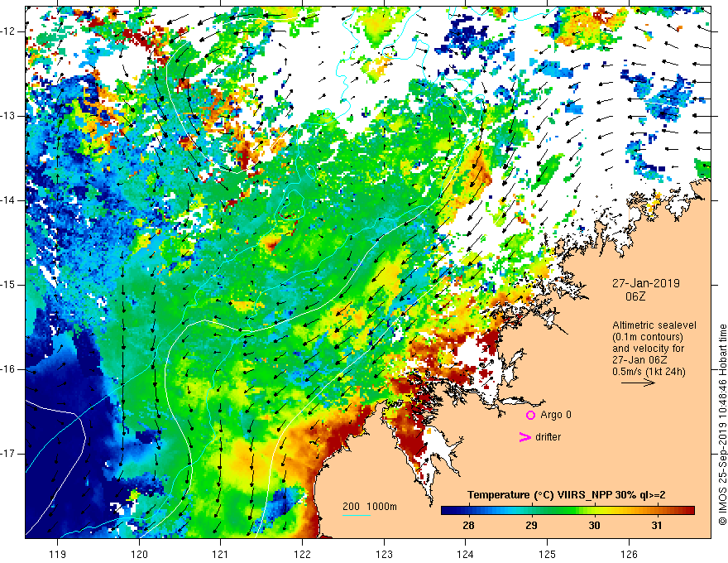Click the '126' longitude axis label
This screenshot has width=728, height=563.
pos(629,554)
